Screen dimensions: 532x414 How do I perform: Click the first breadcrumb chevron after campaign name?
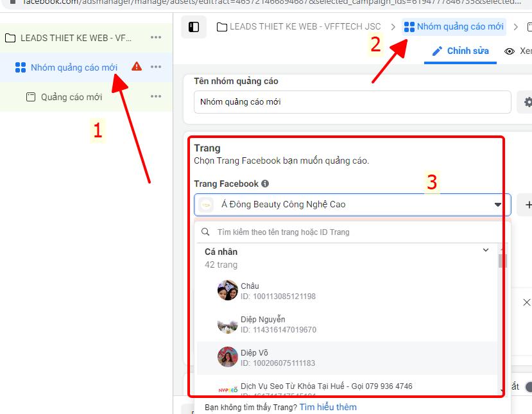coord(393,27)
